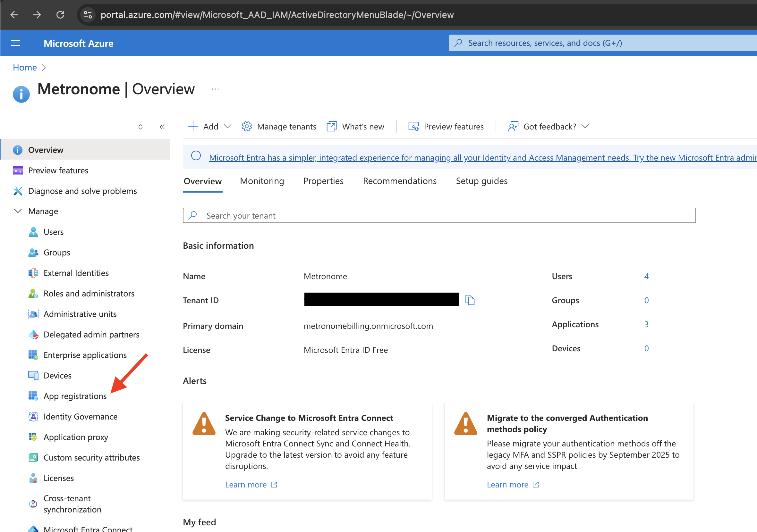Click the Search your tenant field
Viewport: 757px width, 532px height.
point(439,215)
